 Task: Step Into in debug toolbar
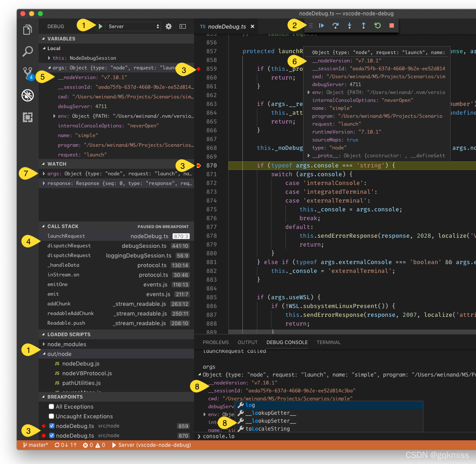[350, 26]
